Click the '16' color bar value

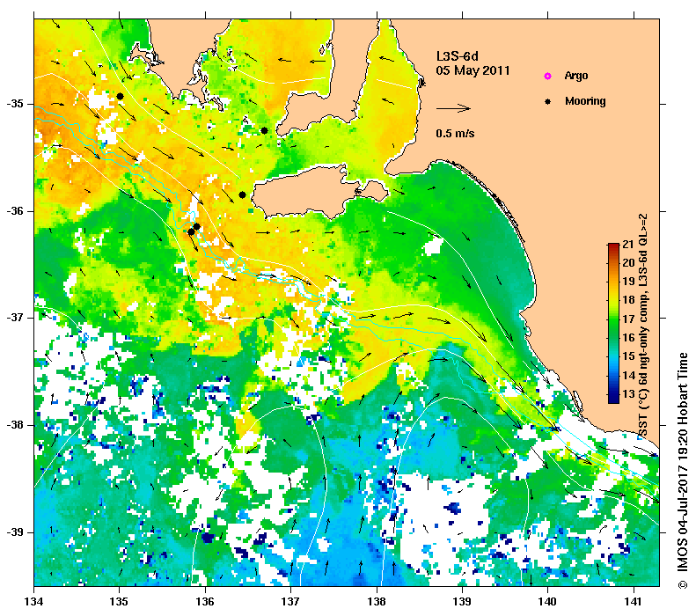628,338
